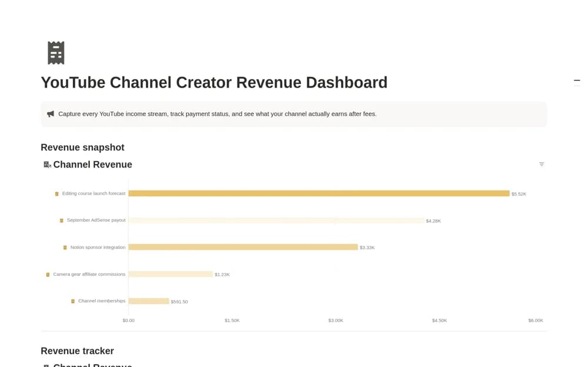Viewport: 588px width, 367px height.
Task: Click the Revenue tracker heading
Action: click(77, 351)
